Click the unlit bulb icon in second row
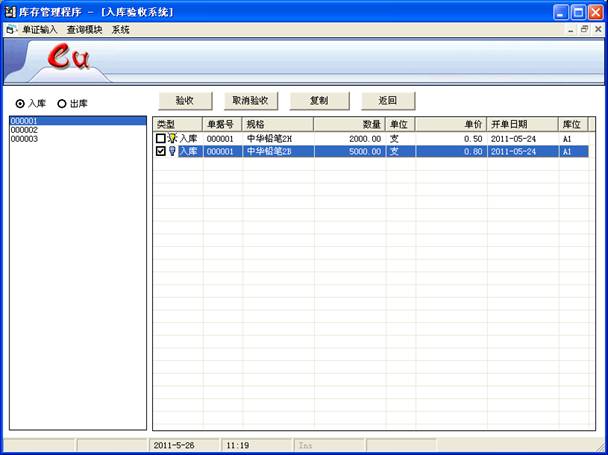This screenshot has width=608, height=455. tap(172, 152)
